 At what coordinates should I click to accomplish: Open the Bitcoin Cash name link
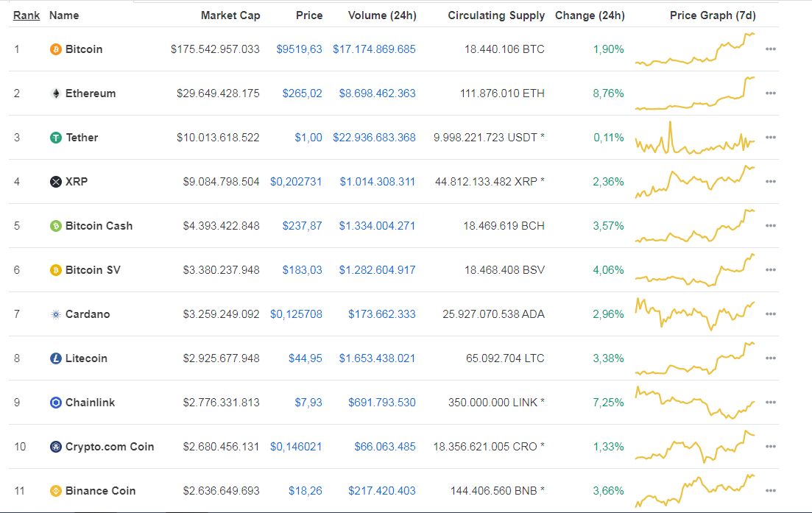(99, 226)
